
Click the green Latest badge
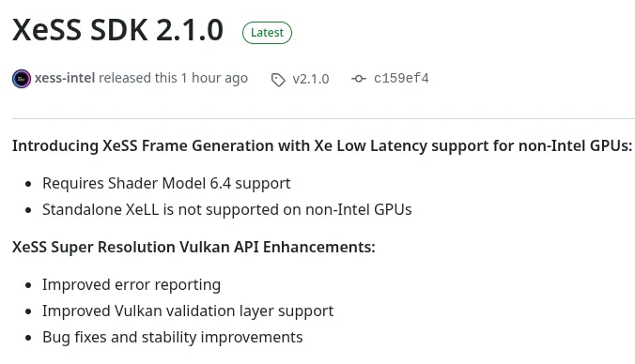coord(267,33)
